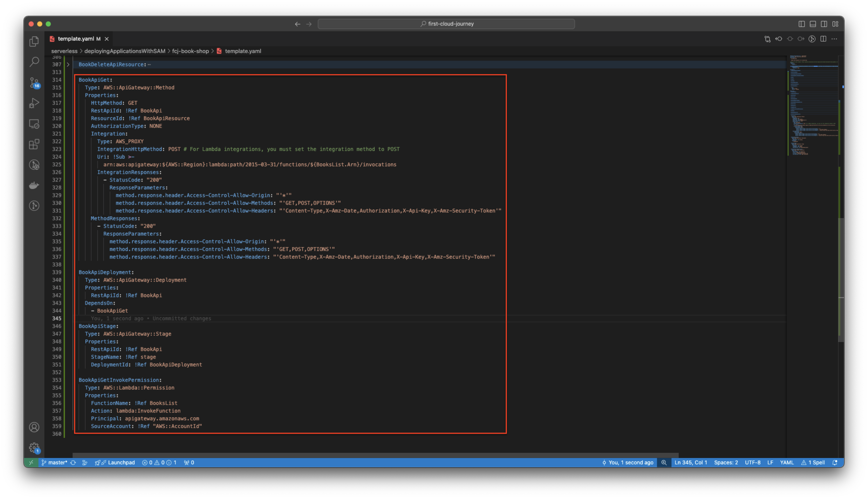Image resolution: width=868 pixels, height=499 pixels.
Task: Open the Explorer view in activity bar
Action: click(34, 41)
